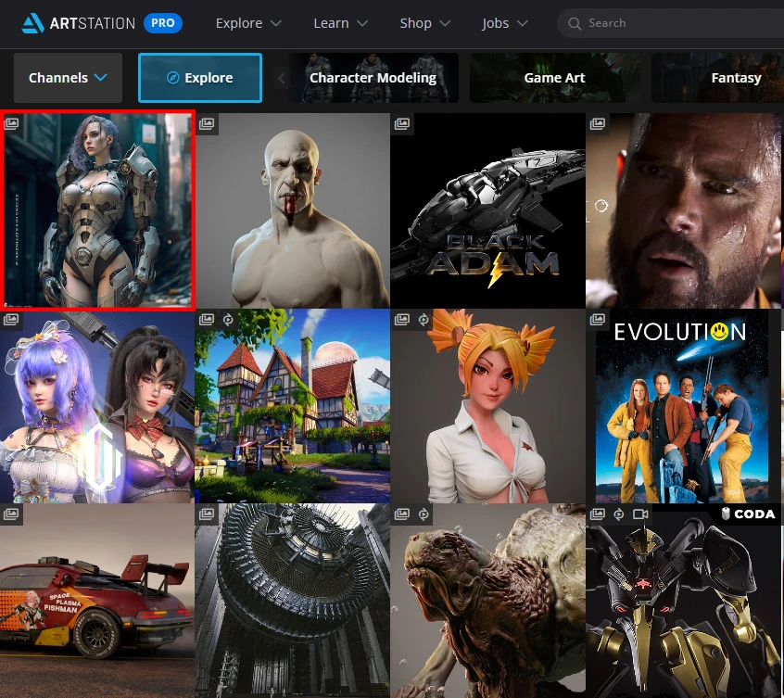Open the Learn dropdown menu
784x698 pixels.
coord(340,23)
